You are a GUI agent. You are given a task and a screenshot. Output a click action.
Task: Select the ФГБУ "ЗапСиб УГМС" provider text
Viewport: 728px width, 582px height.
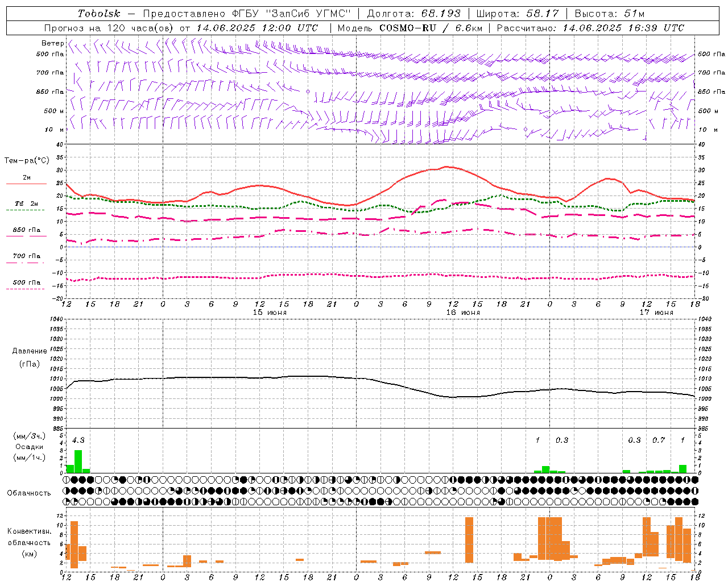pos(292,14)
